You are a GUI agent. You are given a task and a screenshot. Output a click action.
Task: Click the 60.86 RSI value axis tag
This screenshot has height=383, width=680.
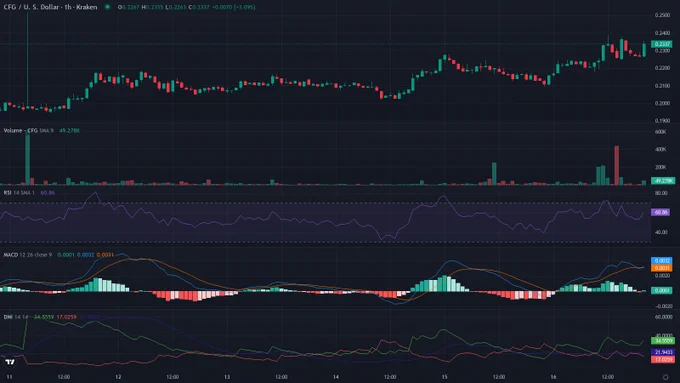coord(661,212)
